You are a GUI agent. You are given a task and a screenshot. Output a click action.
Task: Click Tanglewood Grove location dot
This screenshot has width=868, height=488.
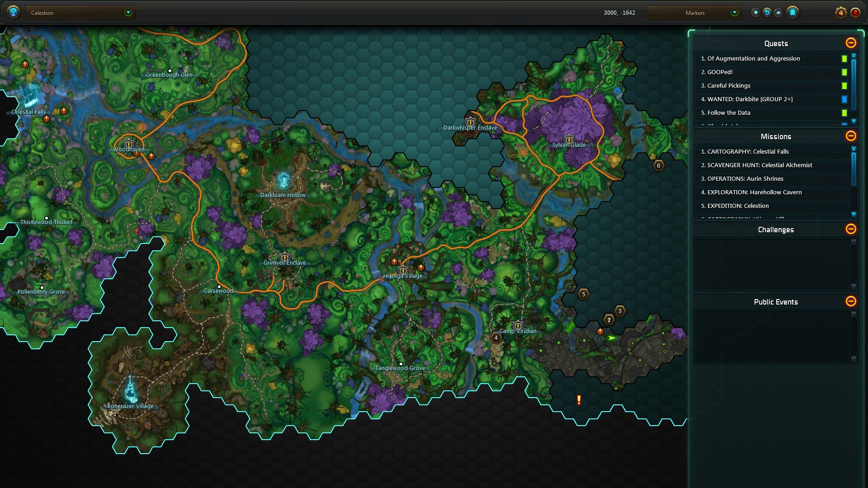(x=401, y=364)
